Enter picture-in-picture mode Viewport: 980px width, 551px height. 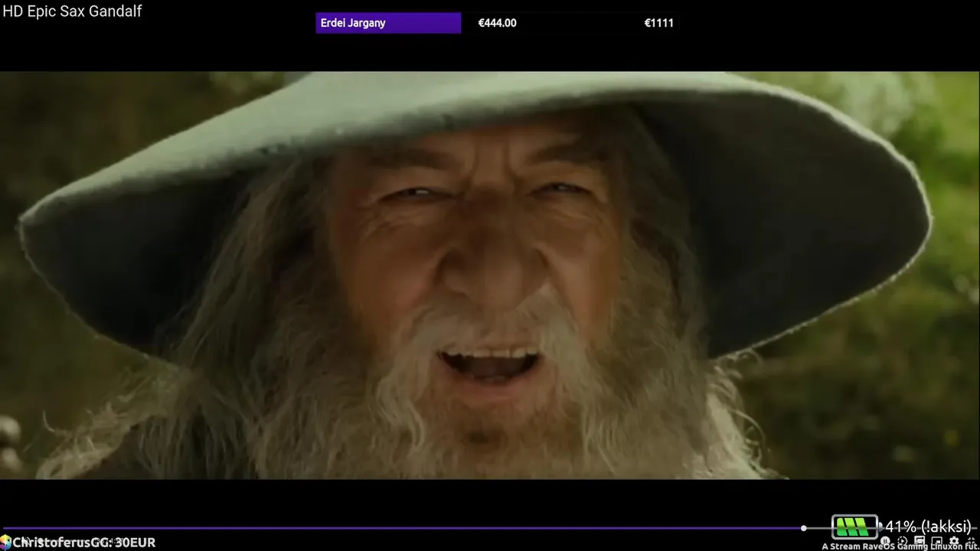(x=936, y=541)
